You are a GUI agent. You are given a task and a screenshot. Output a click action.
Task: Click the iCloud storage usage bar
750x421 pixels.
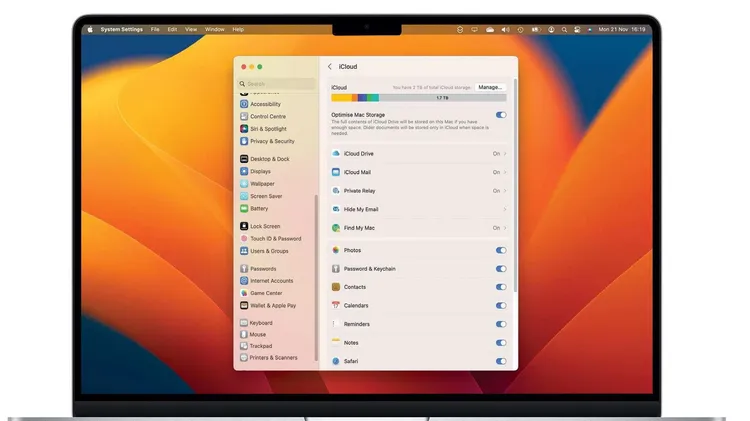(418, 98)
